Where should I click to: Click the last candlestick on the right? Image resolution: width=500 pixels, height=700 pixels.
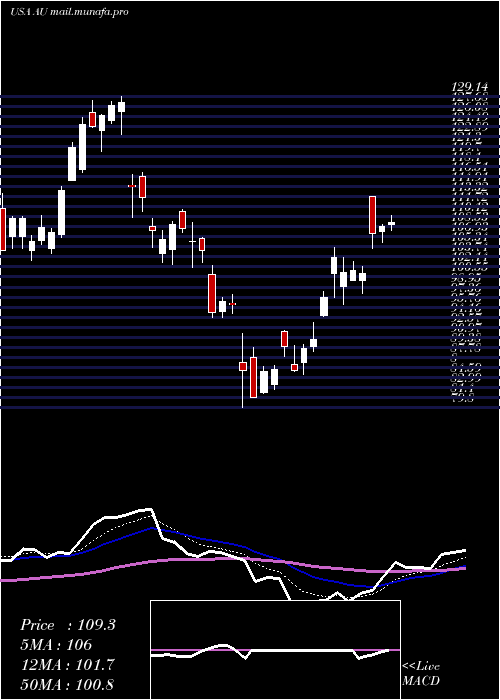tap(392, 223)
